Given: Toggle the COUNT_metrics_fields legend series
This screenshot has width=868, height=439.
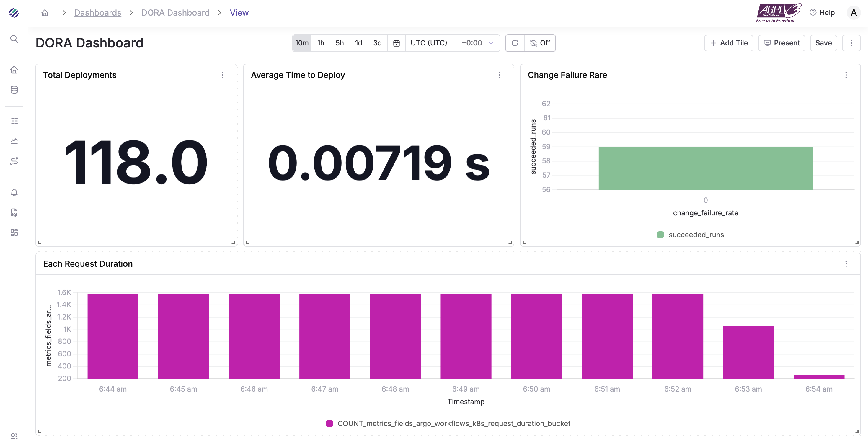Looking at the screenshot, I should [x=448, y=424].
